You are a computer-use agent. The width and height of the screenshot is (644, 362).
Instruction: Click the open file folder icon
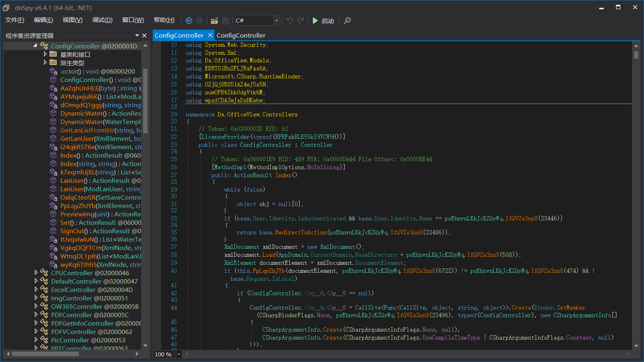click(x=215, y=21)
